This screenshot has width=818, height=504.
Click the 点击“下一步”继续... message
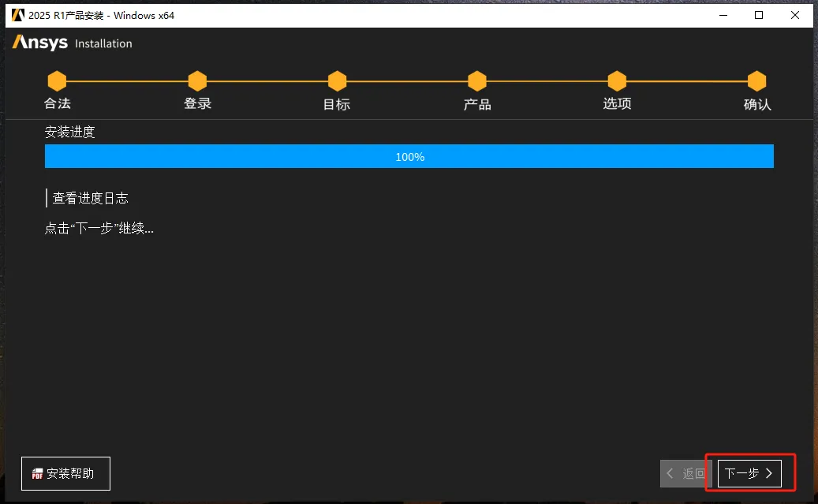99,228
